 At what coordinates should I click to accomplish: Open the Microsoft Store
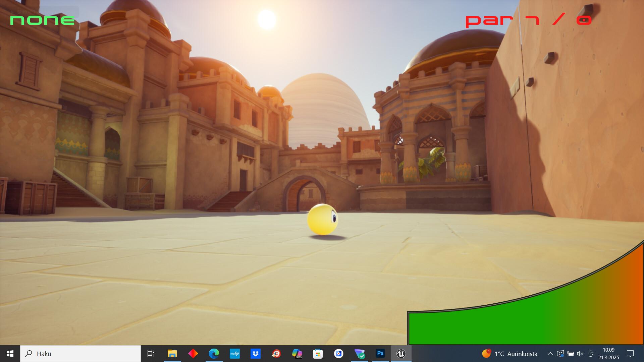tap(318, 354)
